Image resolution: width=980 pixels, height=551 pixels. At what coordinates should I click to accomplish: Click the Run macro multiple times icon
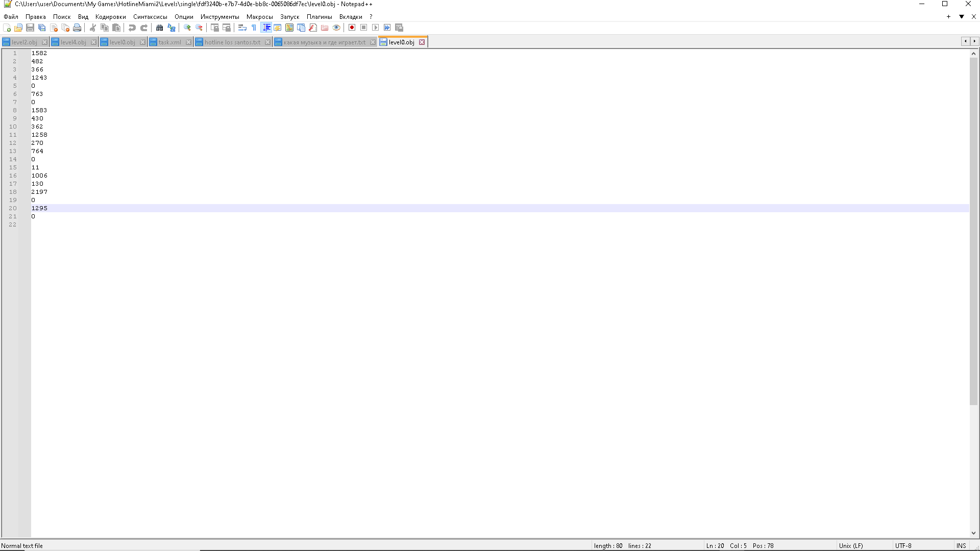tap(387, 28)
